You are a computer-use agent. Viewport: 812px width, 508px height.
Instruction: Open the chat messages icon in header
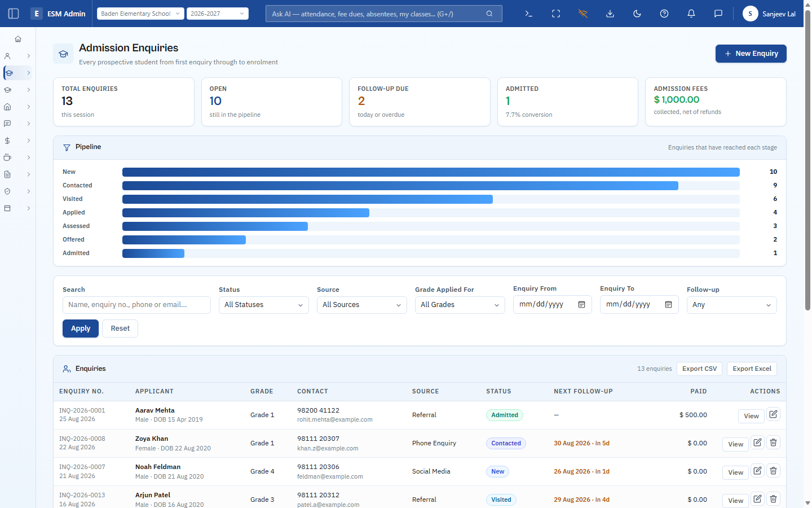click(718, 14)
